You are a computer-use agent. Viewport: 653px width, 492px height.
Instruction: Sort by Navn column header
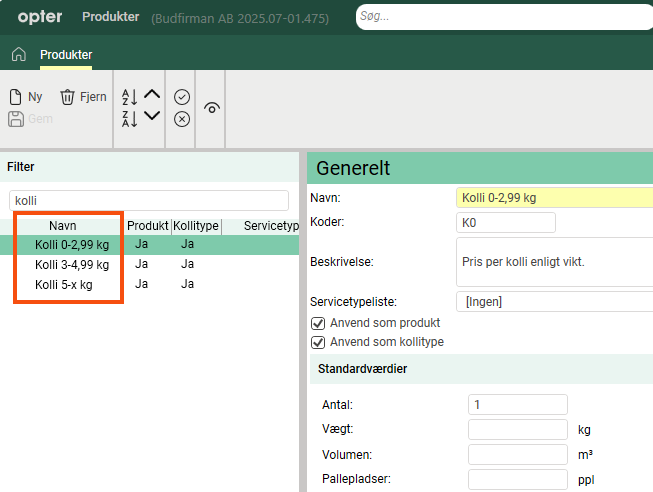[x=63, y=226]
